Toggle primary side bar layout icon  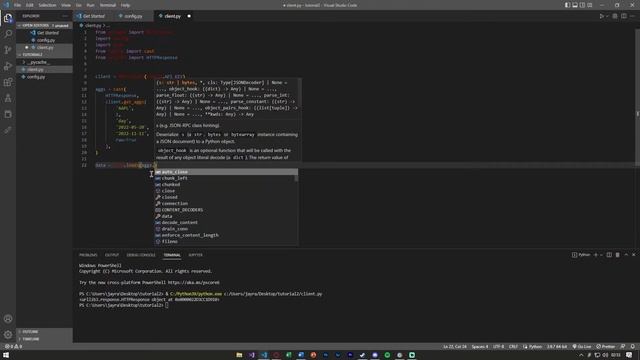(567, 5)
